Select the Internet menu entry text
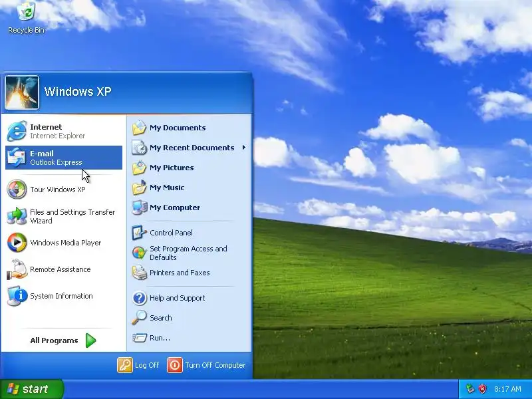The image size is (532, 399). (x=46, y=127)
